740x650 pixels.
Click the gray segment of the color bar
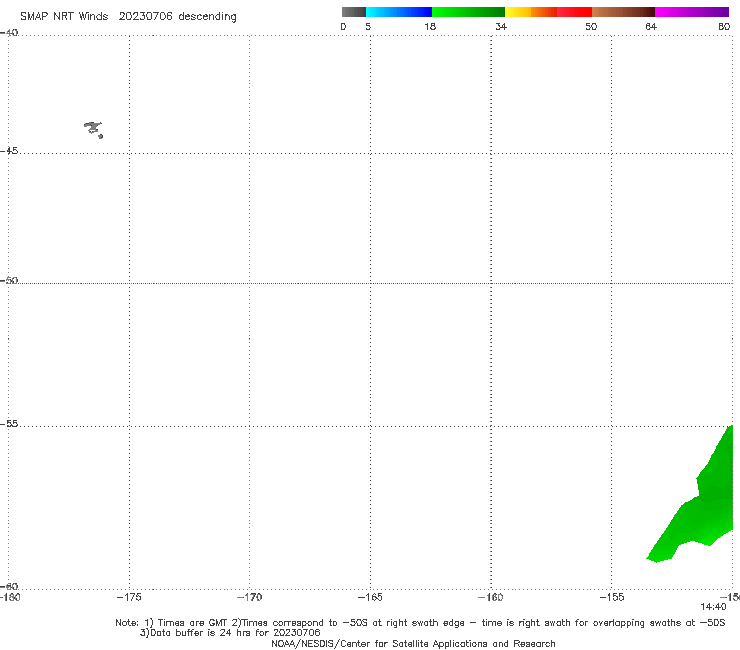(354, 12)
